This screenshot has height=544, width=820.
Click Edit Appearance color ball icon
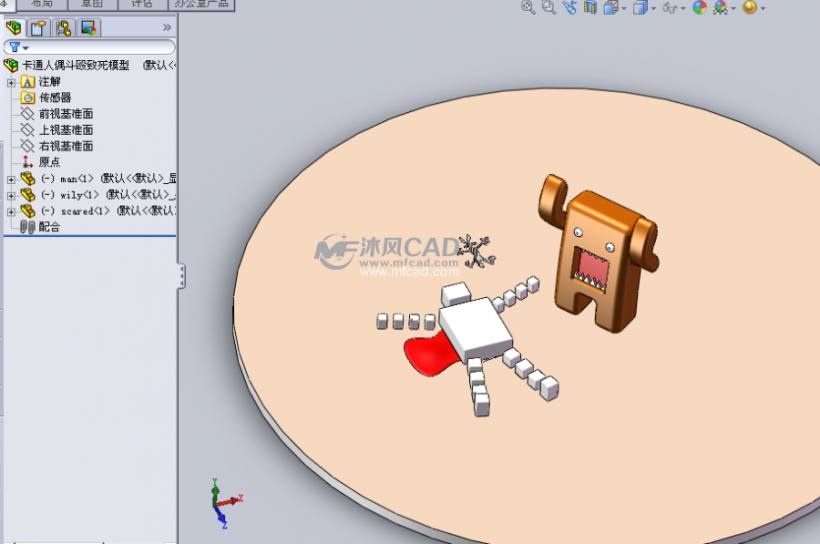click(x=700, y=7)
